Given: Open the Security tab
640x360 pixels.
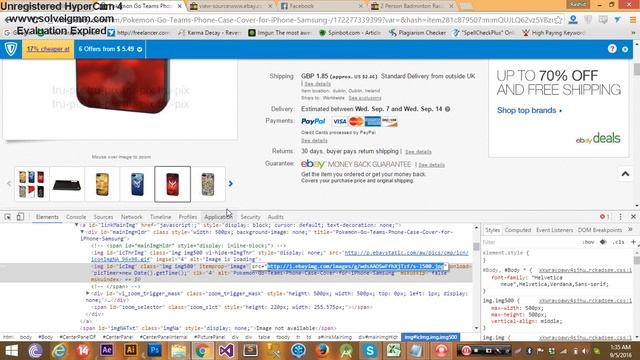Looking at the screenshot, I should click(x=250, y=217).
